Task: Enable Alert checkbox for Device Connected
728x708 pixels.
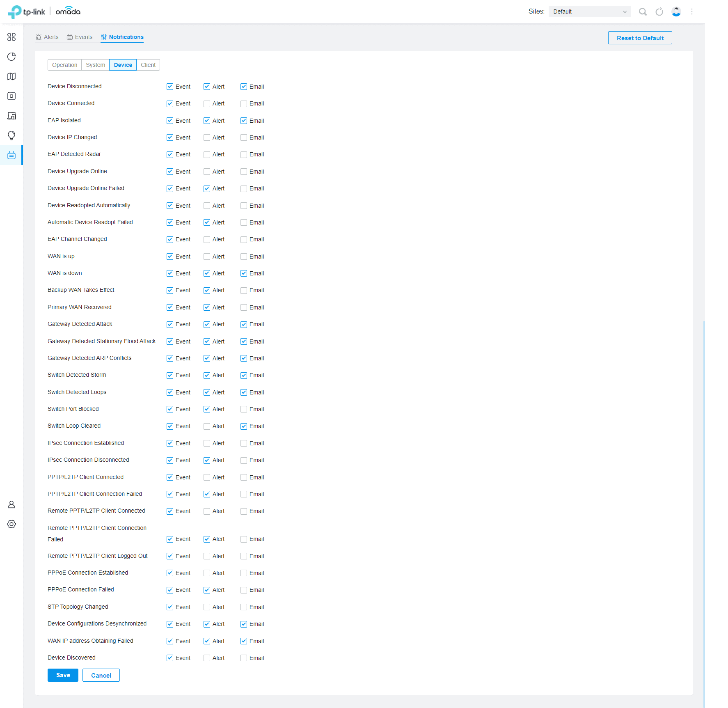Action: pos(207,104)
